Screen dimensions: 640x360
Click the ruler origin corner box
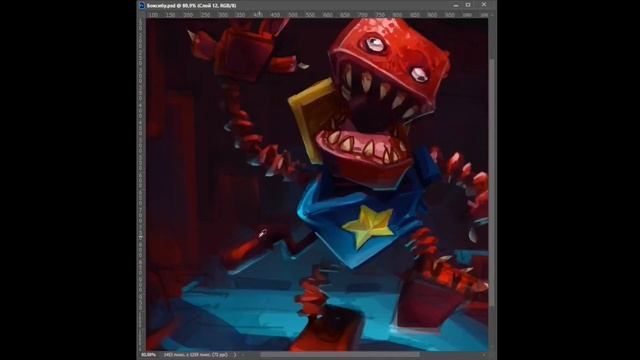141,15
